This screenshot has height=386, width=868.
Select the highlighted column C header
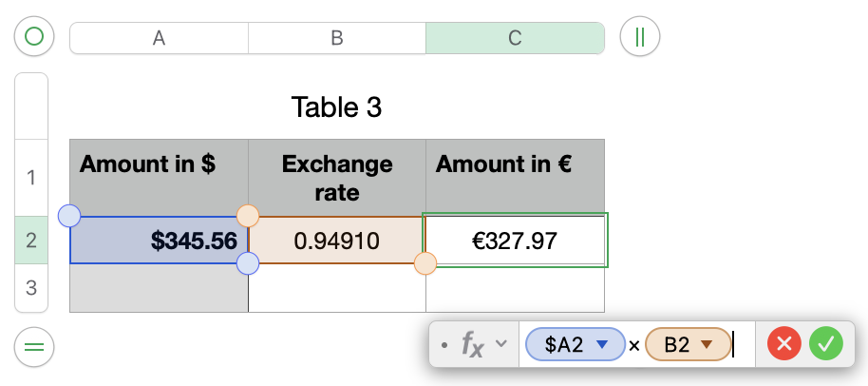click(515, 38)
